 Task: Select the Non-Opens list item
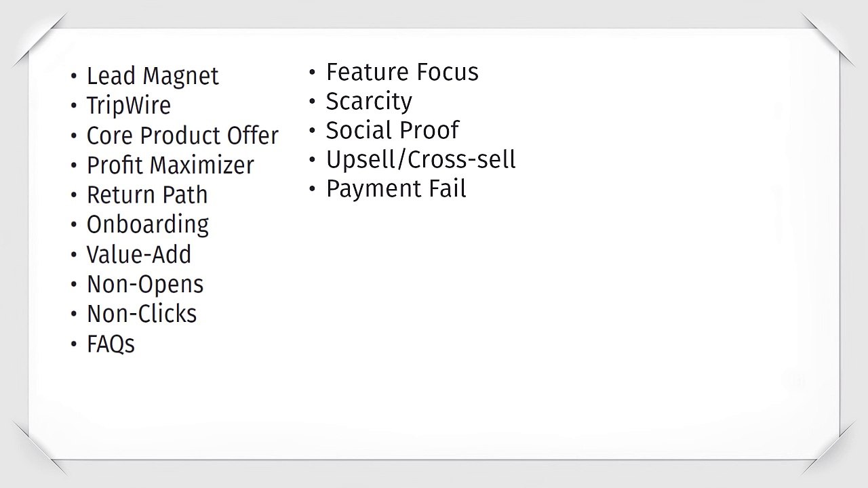point(145,285)
